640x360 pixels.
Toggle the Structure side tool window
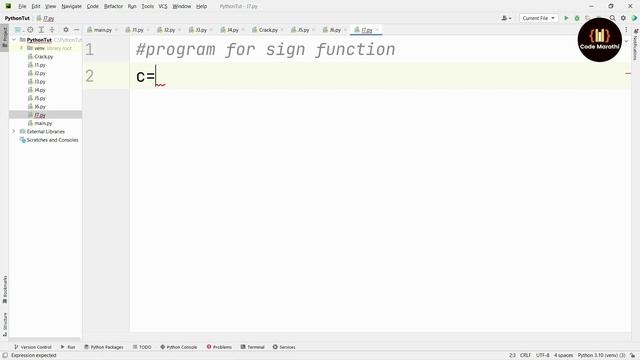point(4,324)
